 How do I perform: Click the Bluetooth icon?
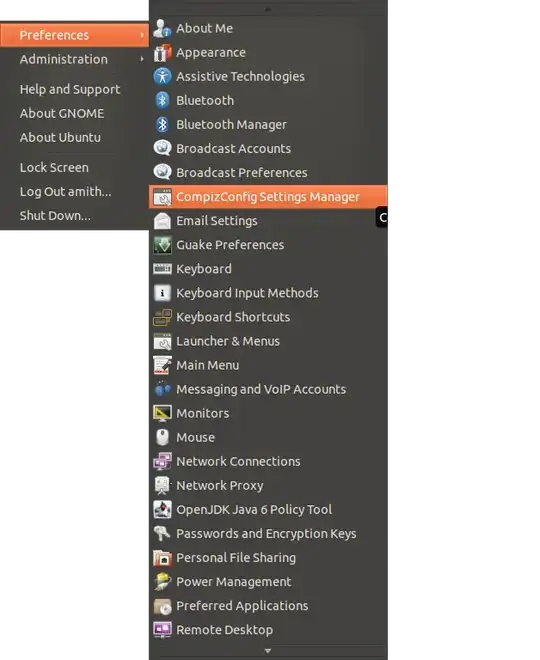point(162,101)
